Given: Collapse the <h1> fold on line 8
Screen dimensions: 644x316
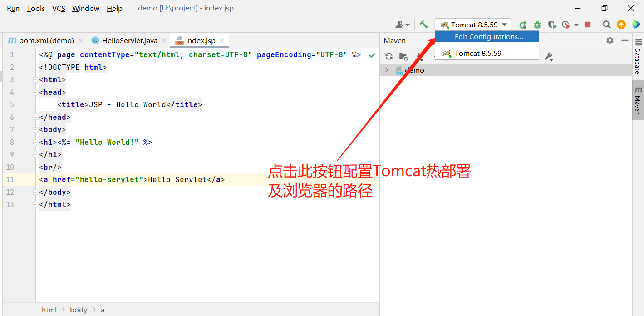Looking at the screenshot, I should (x=36, y=143).
